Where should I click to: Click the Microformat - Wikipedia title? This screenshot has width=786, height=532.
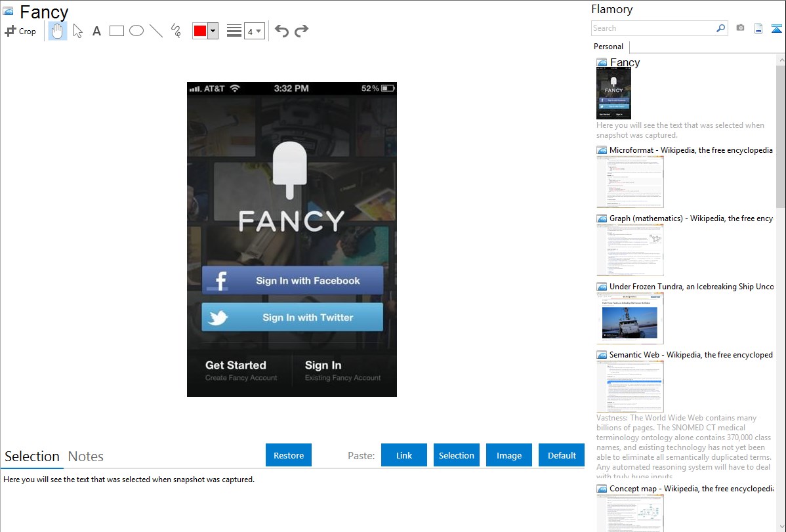691,150
